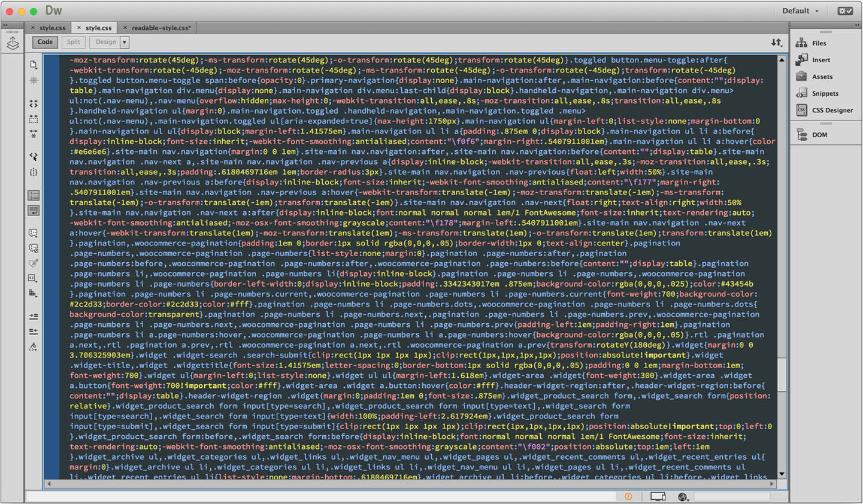
Task: Open Preview in Browser globe menu
Action: [x=683, y=497]
